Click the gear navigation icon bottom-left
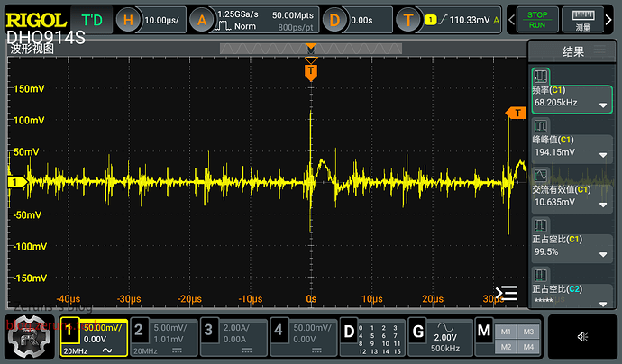622x364 pixels. pyautogui.click(x=29, y=341)
